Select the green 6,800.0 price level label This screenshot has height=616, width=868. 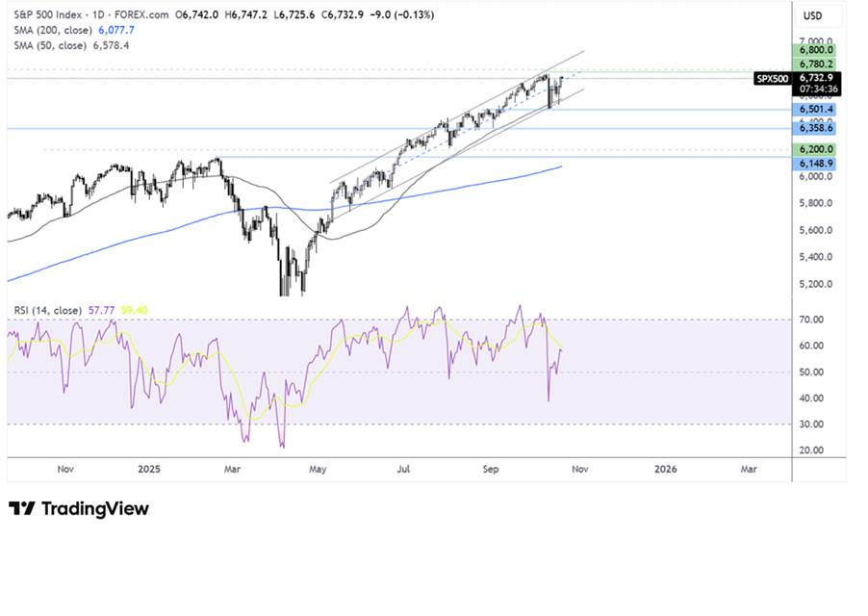coord(816,50)
